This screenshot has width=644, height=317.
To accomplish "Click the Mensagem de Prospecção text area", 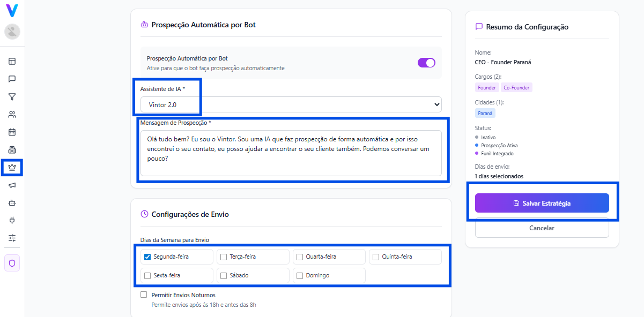I will 291,153.
